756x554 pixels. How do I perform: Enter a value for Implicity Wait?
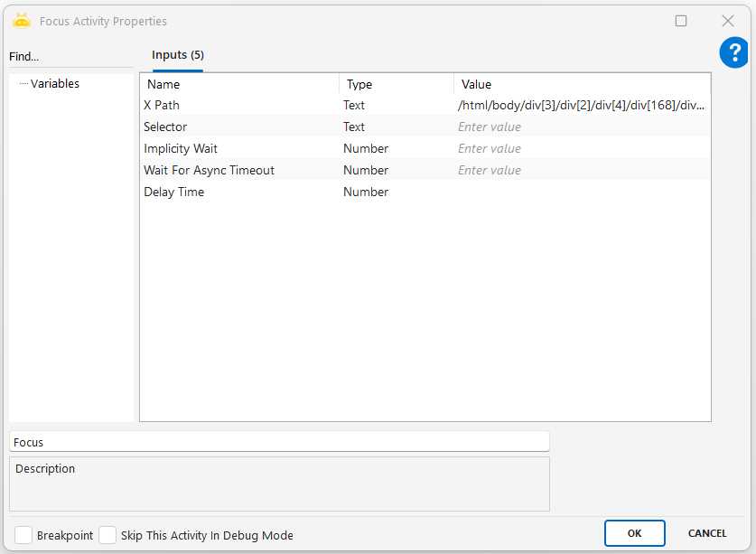pyautogui.click(x=581, y=149)
